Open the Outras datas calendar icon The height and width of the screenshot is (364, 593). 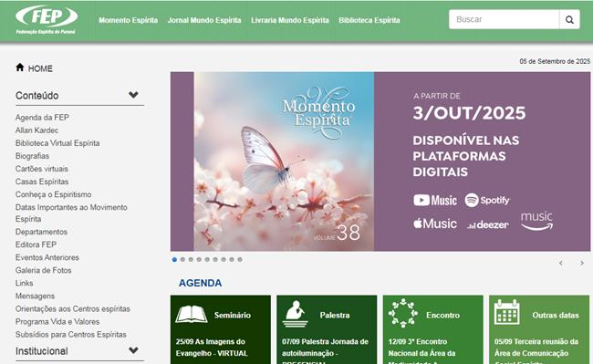tap(506, 312)
